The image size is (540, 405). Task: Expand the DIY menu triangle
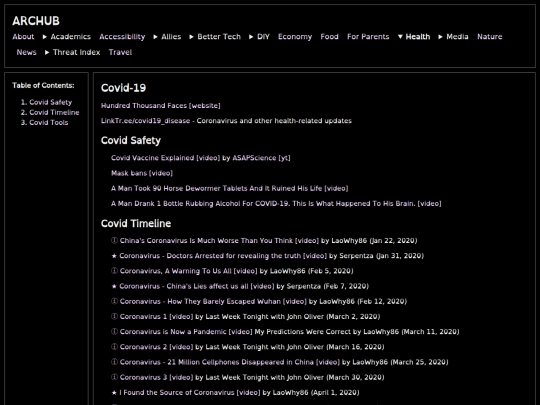[251, 37]
